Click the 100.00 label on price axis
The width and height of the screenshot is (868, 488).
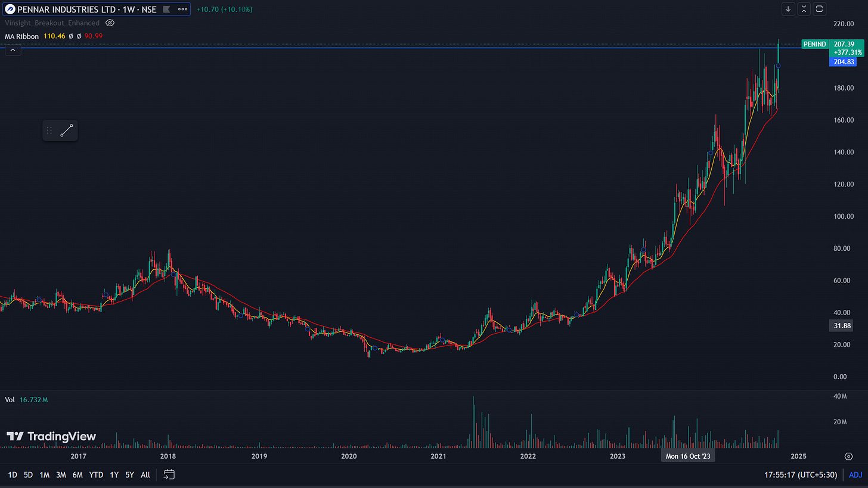point(844,216)
